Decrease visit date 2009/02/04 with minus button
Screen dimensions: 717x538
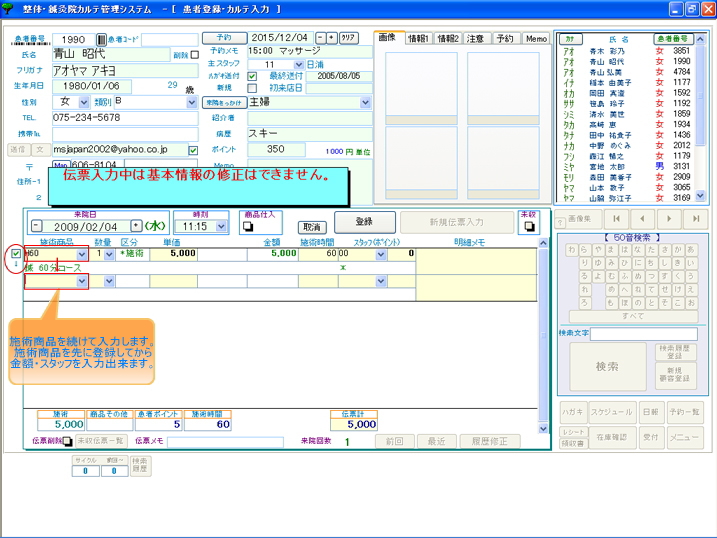pos(37,226)
